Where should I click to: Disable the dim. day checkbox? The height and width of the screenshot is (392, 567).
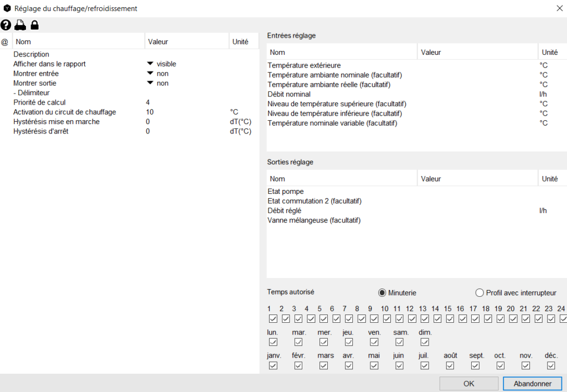[x=425, y=342]
